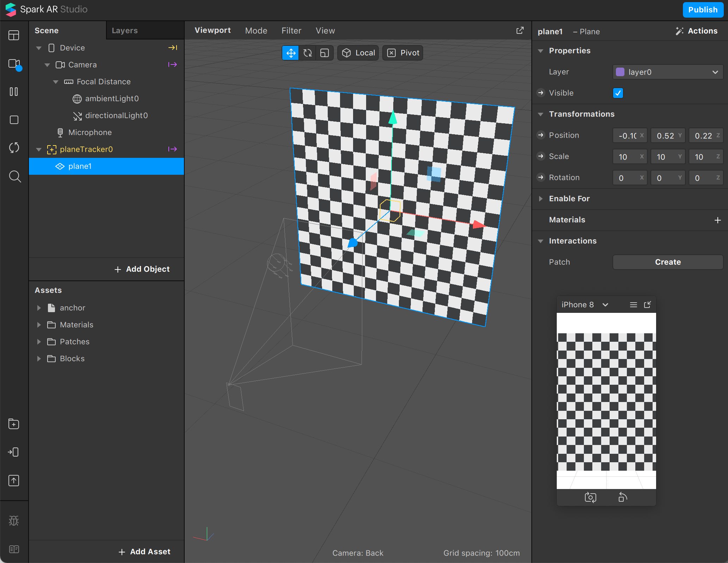Select the Rotate manipulator tool
The image size is (728, 563).
[308, 53]
